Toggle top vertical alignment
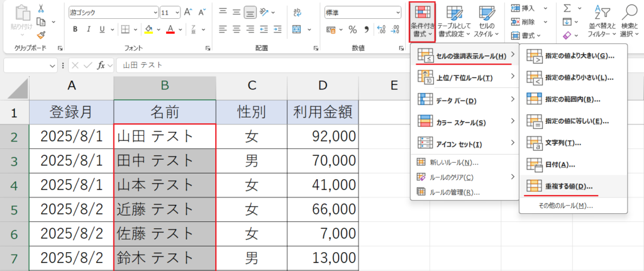 [223, 13]
